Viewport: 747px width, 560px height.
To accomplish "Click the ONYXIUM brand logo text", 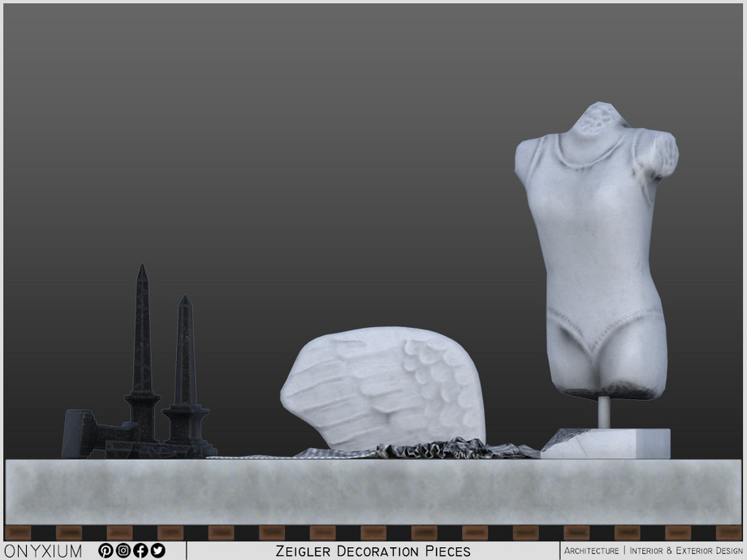I will pos(43,551).
